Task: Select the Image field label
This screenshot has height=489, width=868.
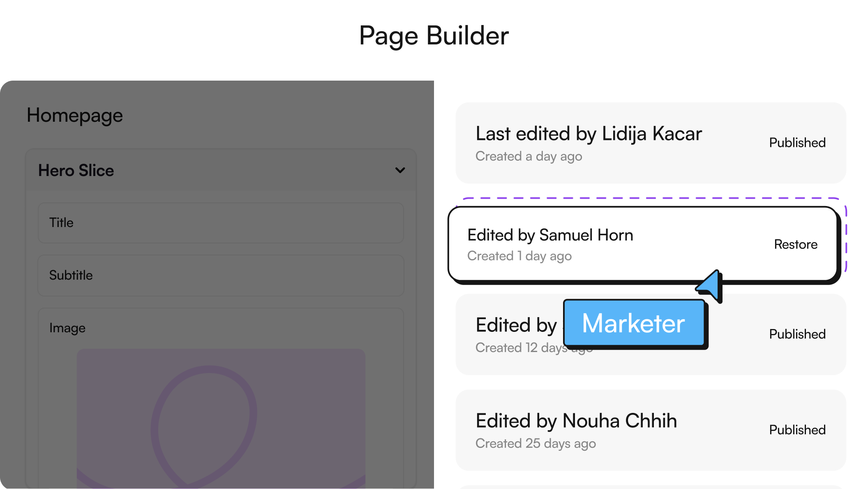Action: tap(67, 328)
